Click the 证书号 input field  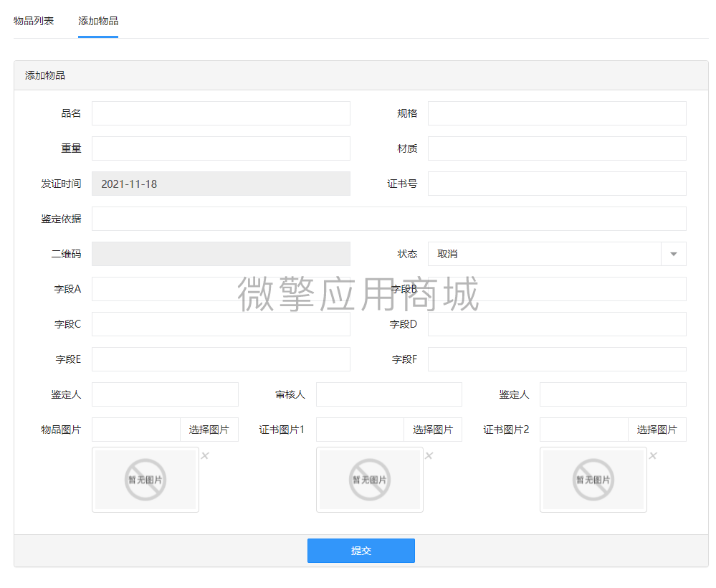pos(557,184)
